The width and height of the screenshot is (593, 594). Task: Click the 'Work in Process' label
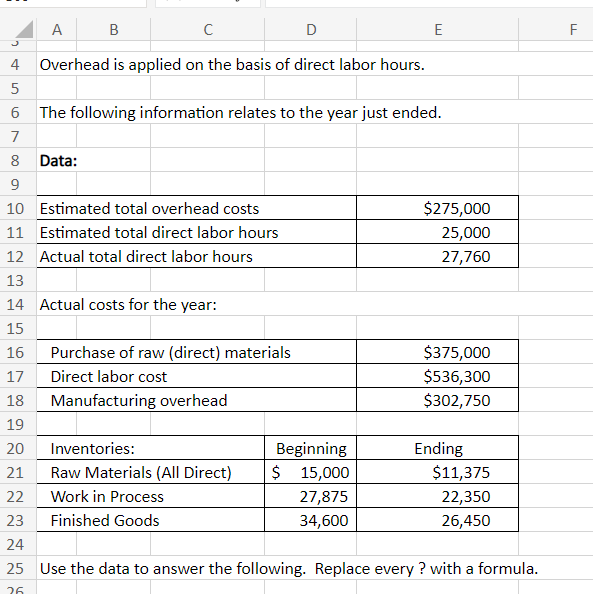tap(107, 496)
